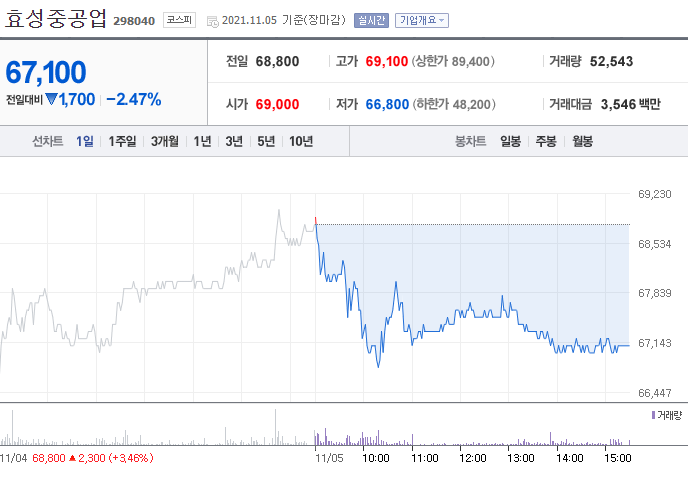Click the 전일 value 68,800
Screen dimensions: 688x477
277,61
